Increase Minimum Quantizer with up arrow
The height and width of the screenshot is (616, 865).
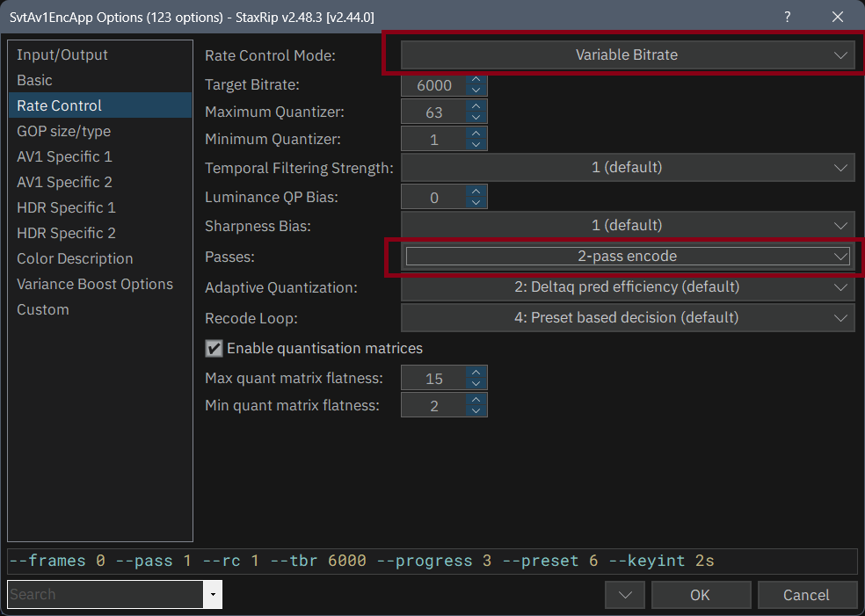tap(476, 134)
